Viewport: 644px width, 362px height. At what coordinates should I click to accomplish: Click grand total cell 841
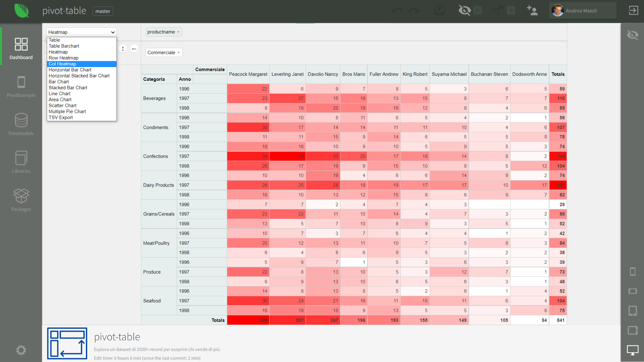558,320
